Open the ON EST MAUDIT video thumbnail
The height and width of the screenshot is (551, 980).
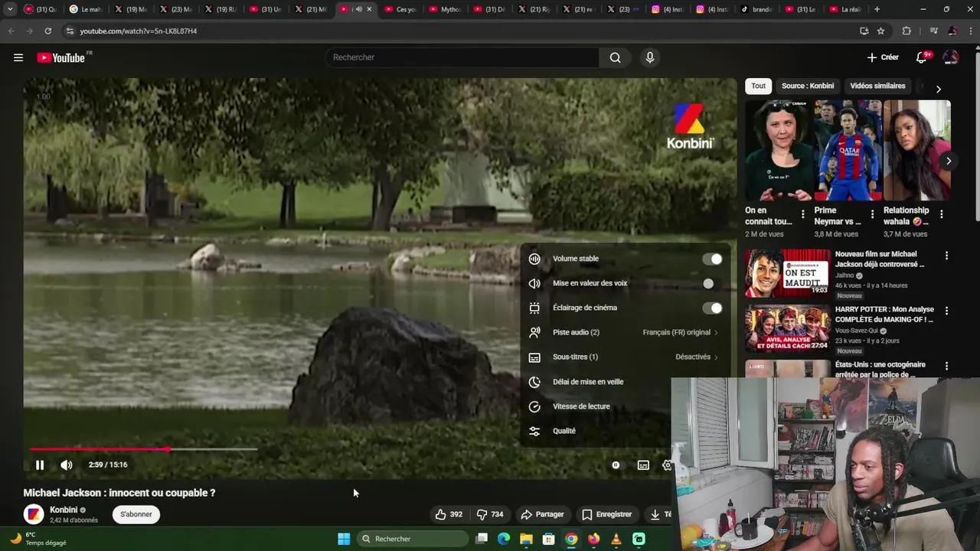pyautogui.click(x=788, y=272)
